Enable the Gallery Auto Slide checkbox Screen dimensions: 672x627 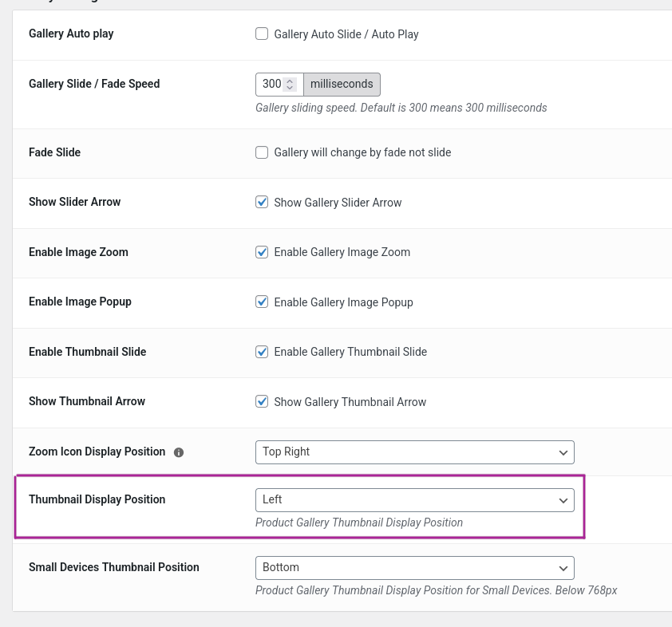click(262, 34)
